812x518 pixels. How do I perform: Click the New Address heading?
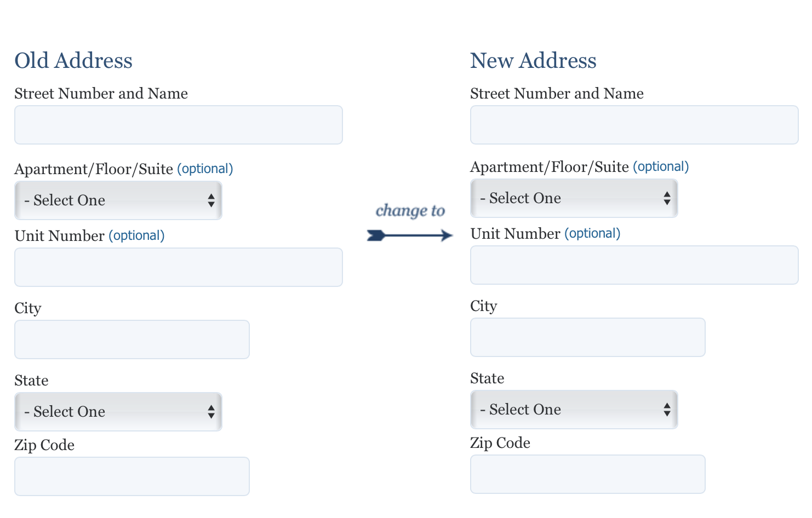[533, 60]
